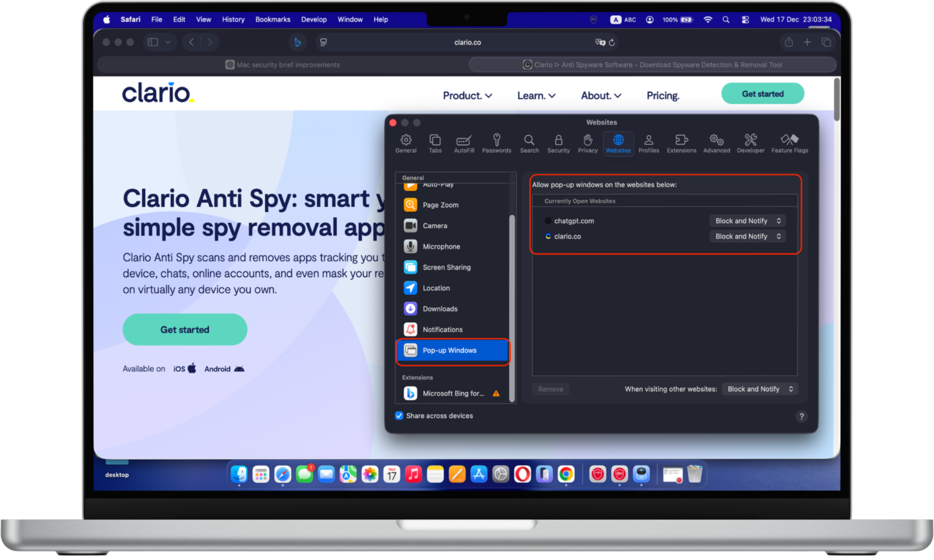
Task: Open the Feature Flags settings pane
Action: [789, 143]
